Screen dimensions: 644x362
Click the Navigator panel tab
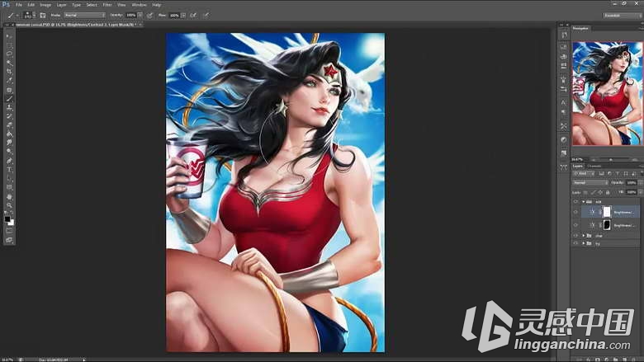coord(580,28)
